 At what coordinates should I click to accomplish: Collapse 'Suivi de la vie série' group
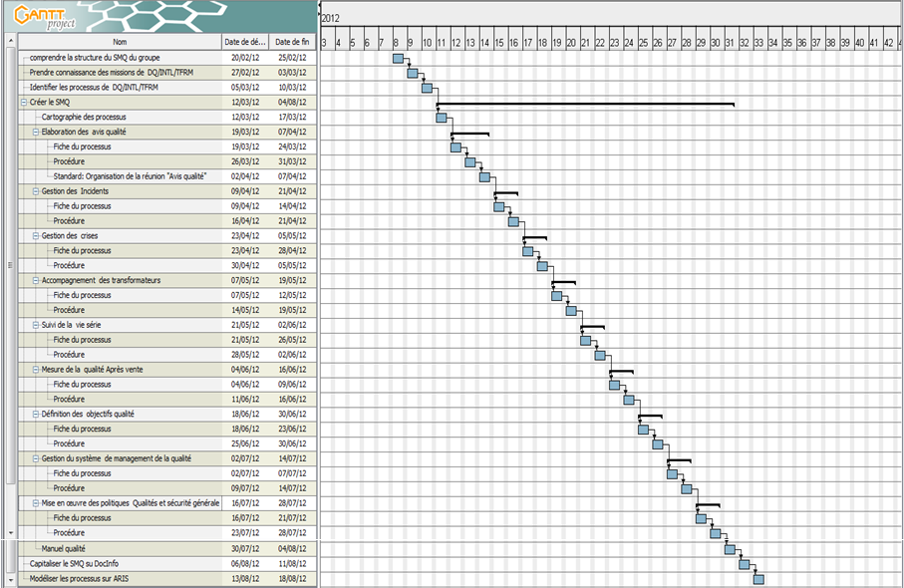click(x=36, y=325)
